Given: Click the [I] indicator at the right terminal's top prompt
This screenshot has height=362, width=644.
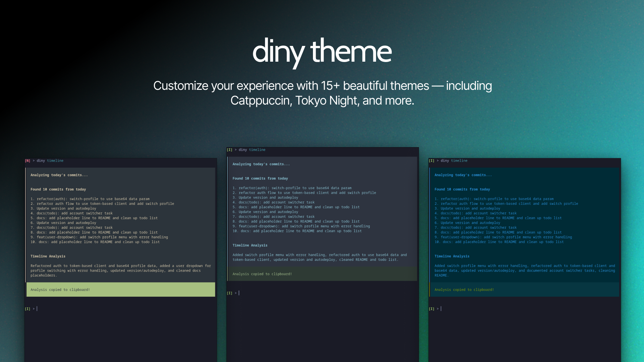Looking at the screenshot, I should [431, 161].
